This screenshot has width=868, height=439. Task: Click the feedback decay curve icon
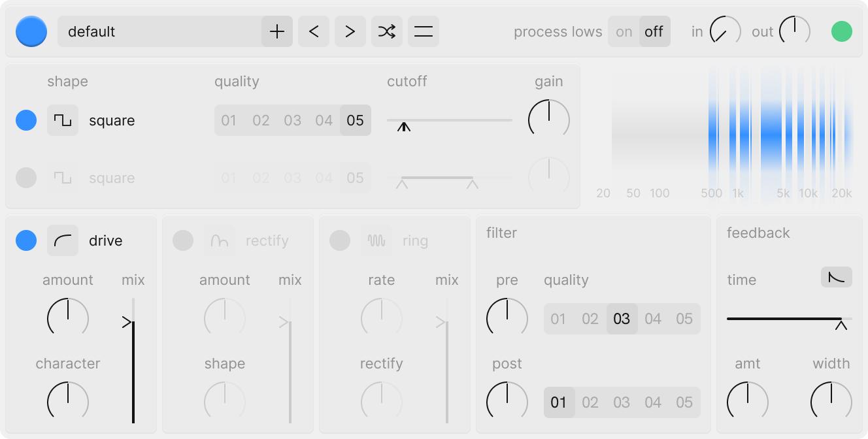point(836,277)
